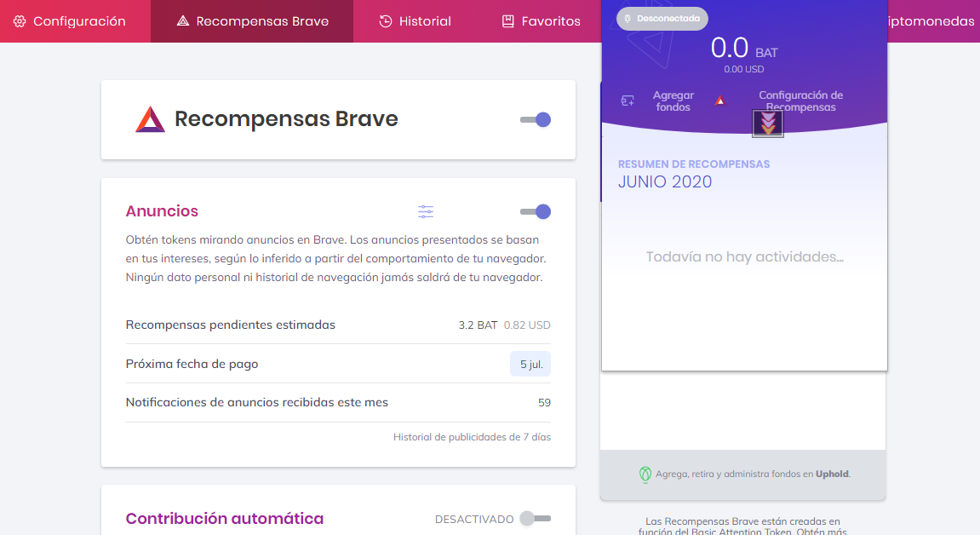
Task: Select the Recompensas Brave tab
Action: tap(252, 21)
